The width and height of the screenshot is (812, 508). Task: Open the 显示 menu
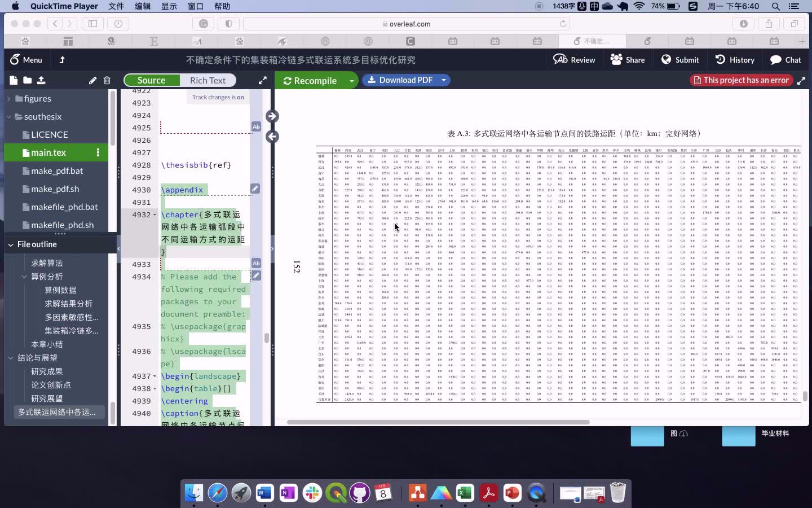coord(169,6)
